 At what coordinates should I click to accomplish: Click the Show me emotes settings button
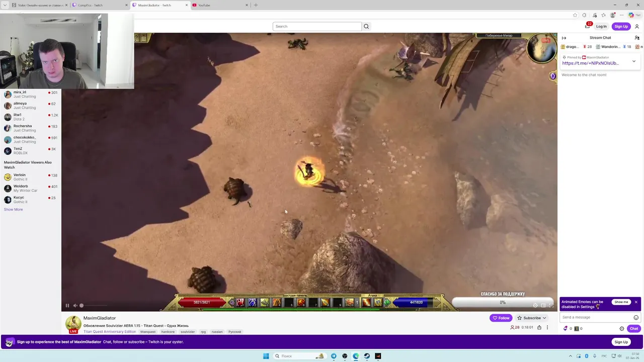click(x=621, y=302)
